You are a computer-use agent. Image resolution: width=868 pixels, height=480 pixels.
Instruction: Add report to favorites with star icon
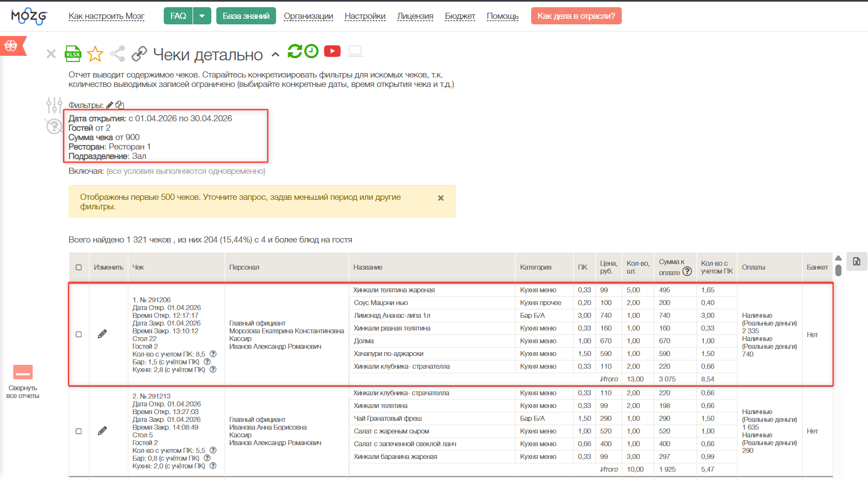click(x=95, y=54)
